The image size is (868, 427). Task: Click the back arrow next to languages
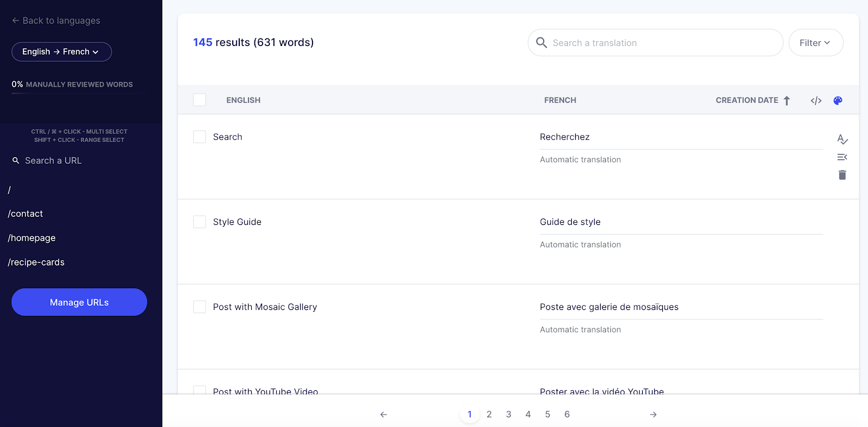coord(15,21)
